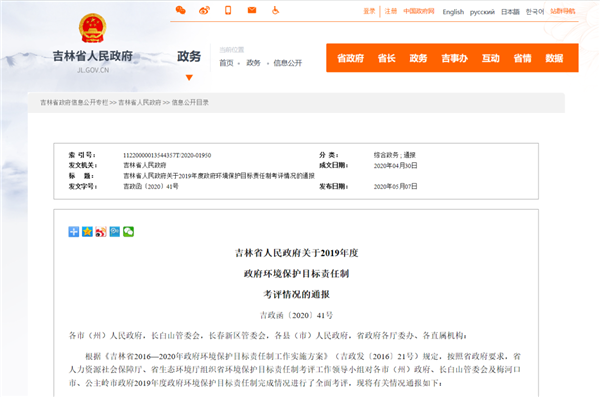Open the 省长 menu item

(x=386, y=58)
